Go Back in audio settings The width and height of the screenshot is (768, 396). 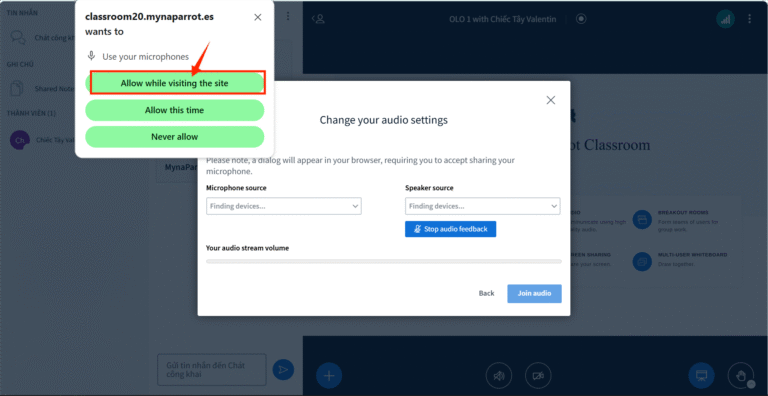(486, 294)
